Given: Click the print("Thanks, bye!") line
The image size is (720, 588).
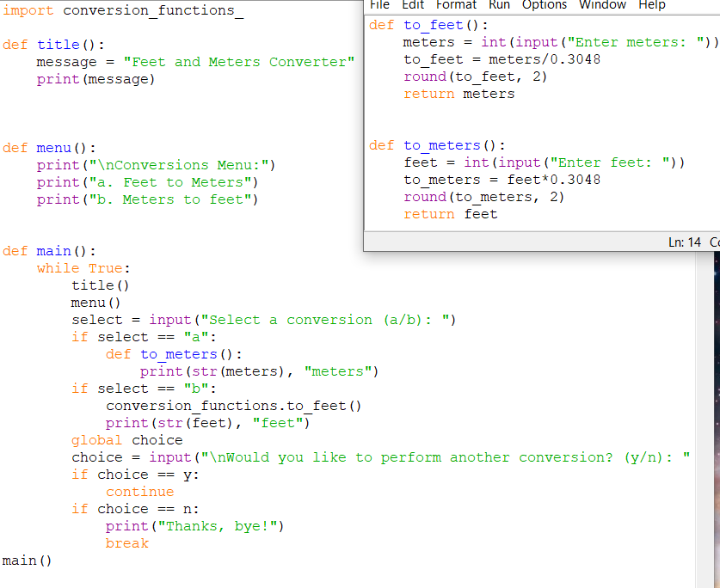Looking at the screenshot, I should (x=163, y=525).
